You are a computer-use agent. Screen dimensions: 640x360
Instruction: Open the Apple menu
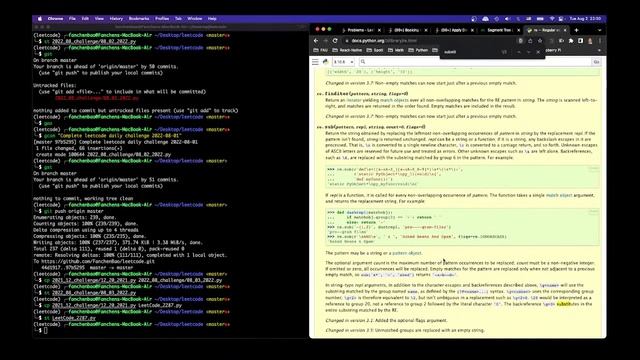(40, 19)
